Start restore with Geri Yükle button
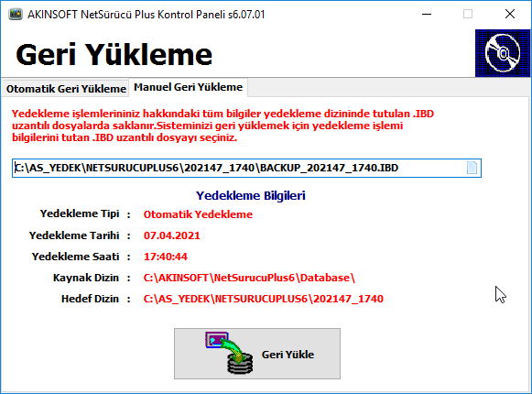 pyautogui.click(x=257, y=354)
